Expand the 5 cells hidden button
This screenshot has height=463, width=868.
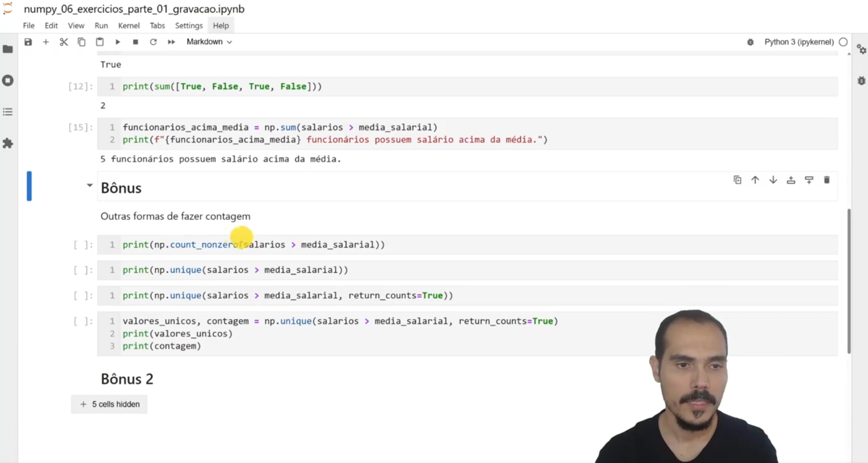pyautogui.click(x=109, y=404)
